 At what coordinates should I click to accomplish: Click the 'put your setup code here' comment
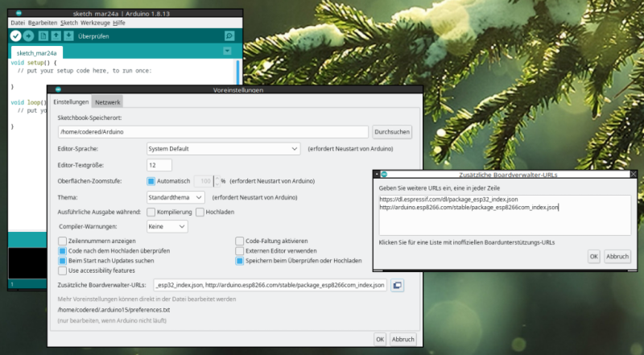coord(85,71)
